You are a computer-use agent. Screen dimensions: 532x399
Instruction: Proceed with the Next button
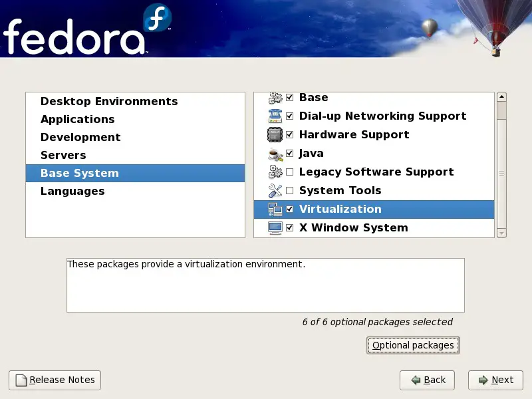click(x=495, y=380)
